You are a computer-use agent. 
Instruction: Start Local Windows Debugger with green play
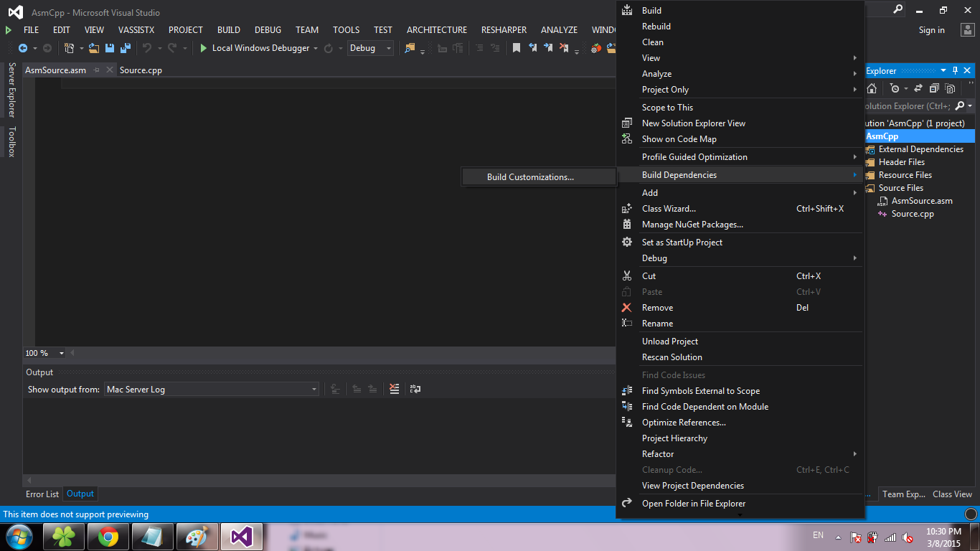point(255,48)
